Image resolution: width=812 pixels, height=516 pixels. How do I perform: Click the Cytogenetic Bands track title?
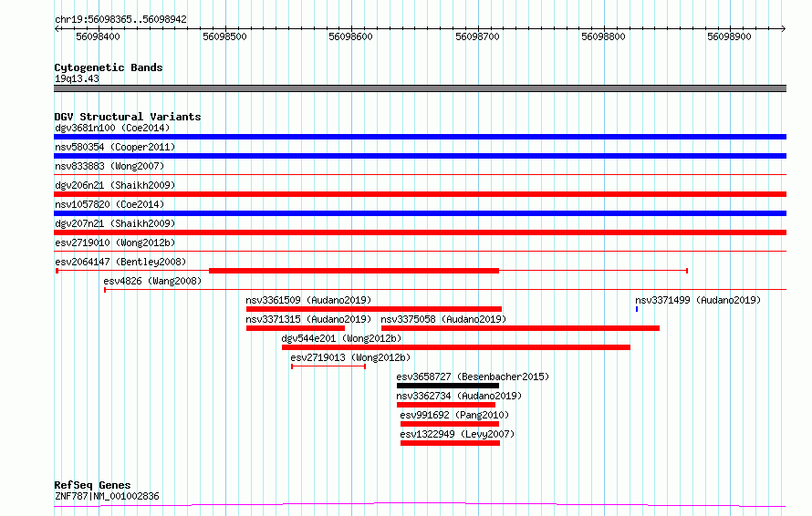[109, 67]
